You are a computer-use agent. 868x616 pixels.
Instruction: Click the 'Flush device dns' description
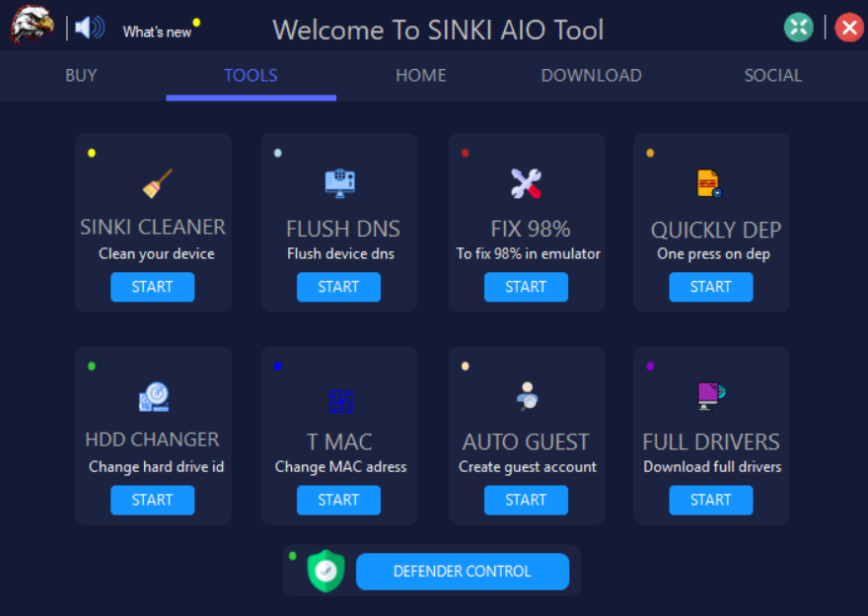(340, 254)
